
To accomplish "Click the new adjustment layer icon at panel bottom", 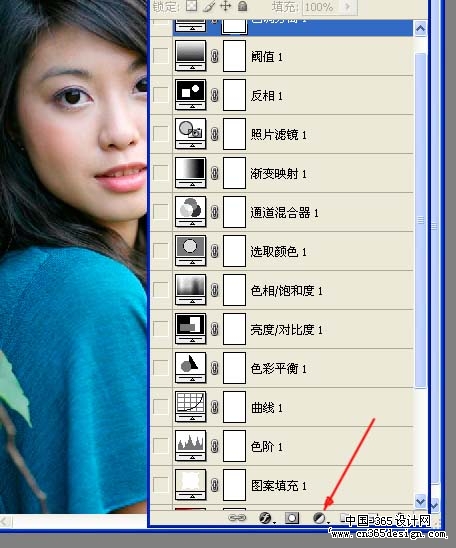I will [319, 518].
